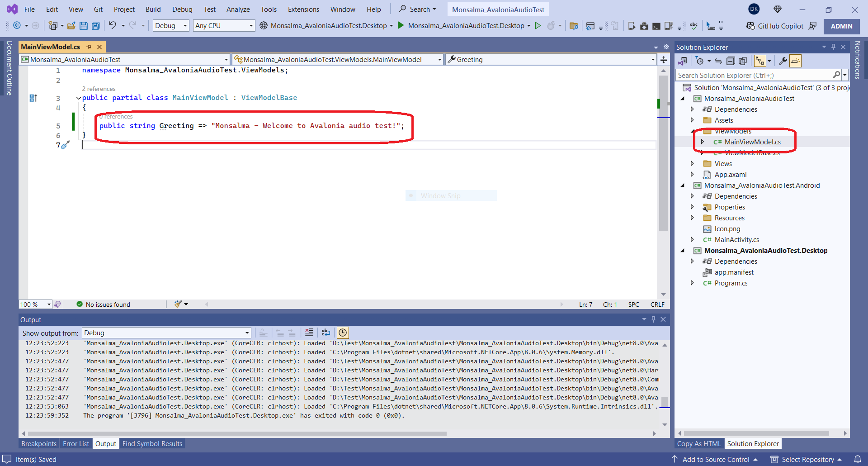Screen dimensions: 868x466
Task: Click Solution Explorer Properties wrench icon
Action: click(783, 61)
